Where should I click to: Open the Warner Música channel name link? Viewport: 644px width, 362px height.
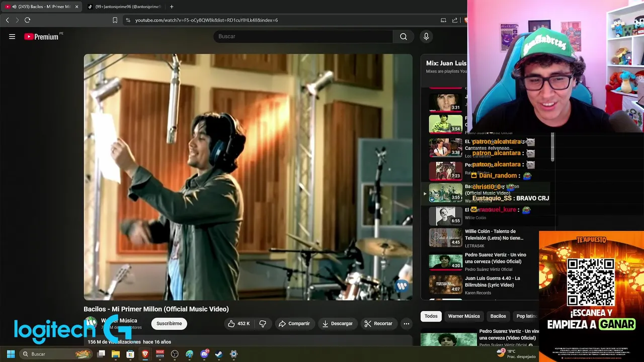pyautogui.click(x=119, y=320)
